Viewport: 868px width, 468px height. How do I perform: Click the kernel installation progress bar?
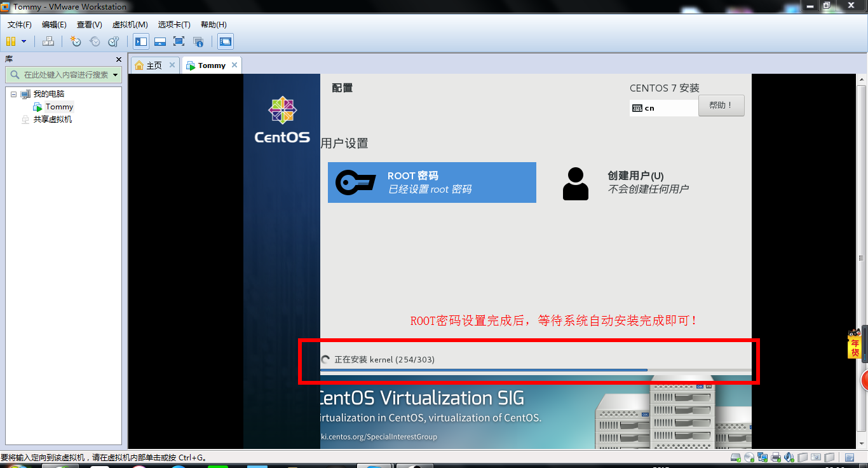click(x=536, y=370)
